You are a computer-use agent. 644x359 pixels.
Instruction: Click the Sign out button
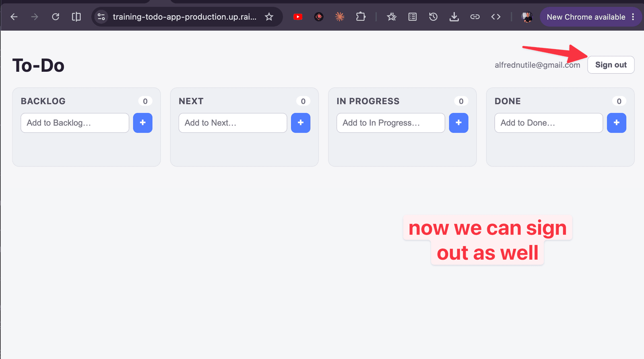[611, 65]
